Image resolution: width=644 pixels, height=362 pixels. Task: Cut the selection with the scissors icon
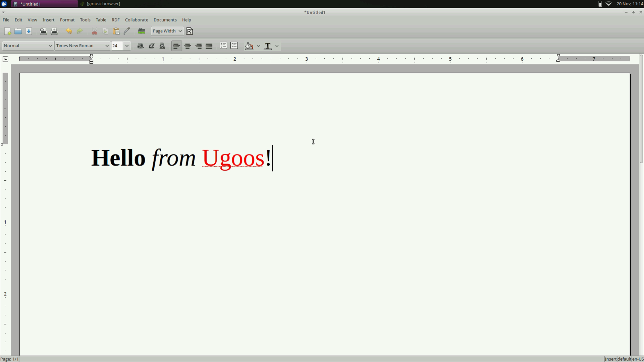pyautogui.click(x=95, y=31)
